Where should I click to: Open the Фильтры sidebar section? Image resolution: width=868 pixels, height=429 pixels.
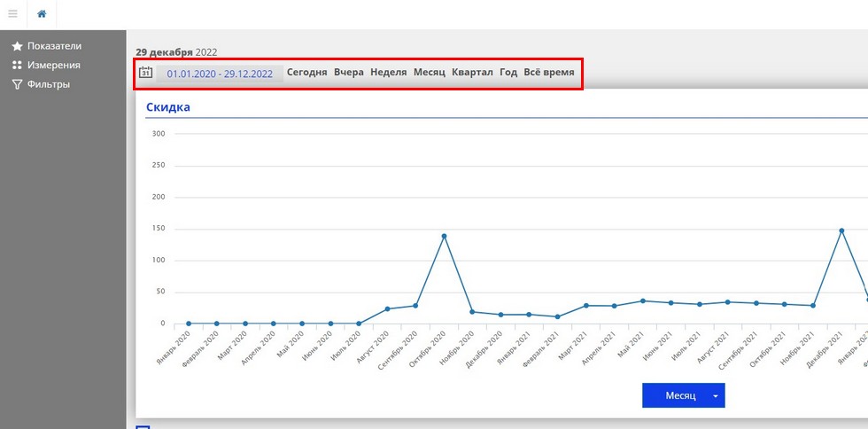point(49,84)
